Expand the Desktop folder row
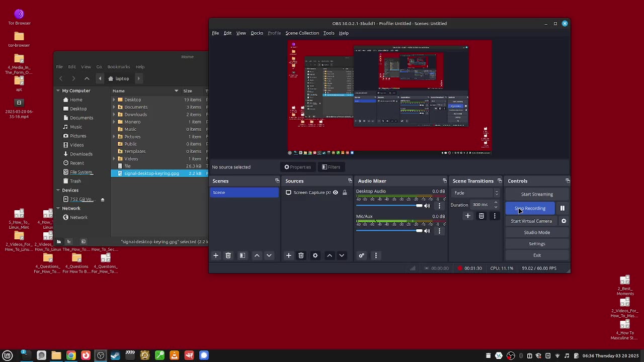The width and height of the screenshot is (644, 362). pyautogui.click(x=114, y=100)
